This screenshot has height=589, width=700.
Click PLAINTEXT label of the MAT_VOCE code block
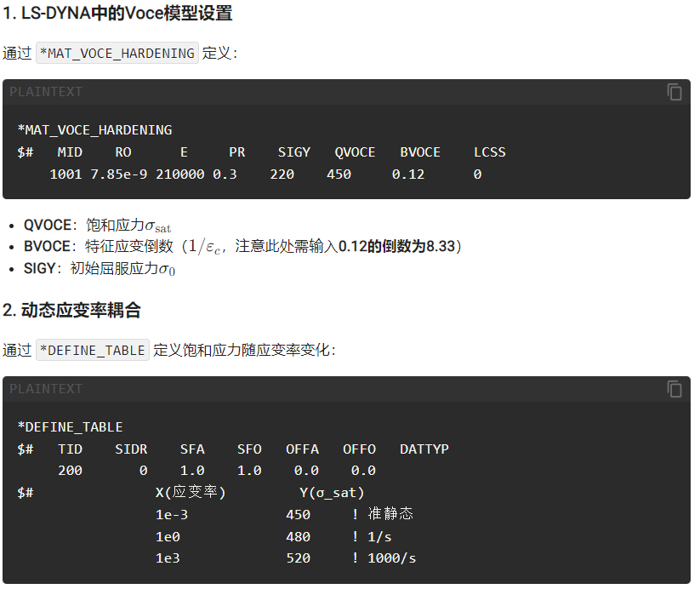pos(46,92)
